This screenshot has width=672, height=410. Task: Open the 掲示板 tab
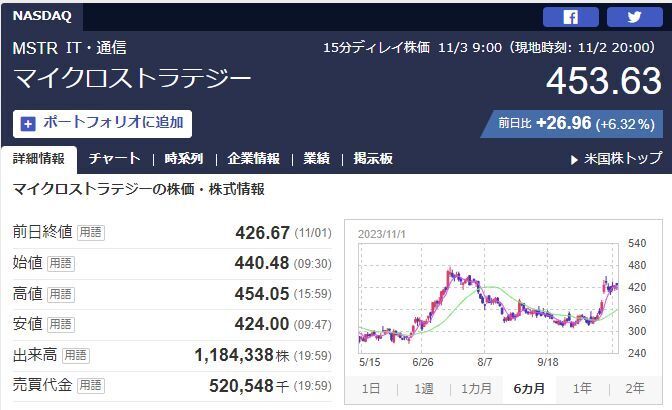click(x=373, y=159)
